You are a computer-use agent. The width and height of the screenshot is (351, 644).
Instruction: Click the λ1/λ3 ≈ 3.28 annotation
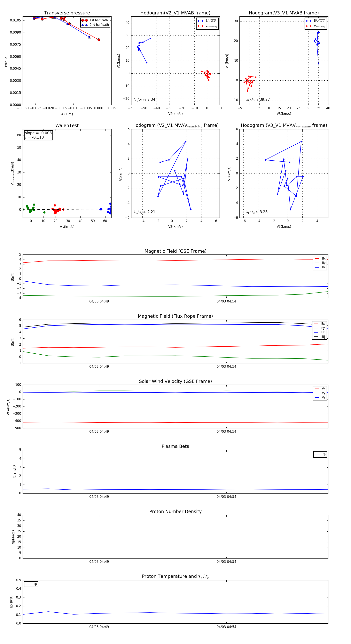pos(257,212)
